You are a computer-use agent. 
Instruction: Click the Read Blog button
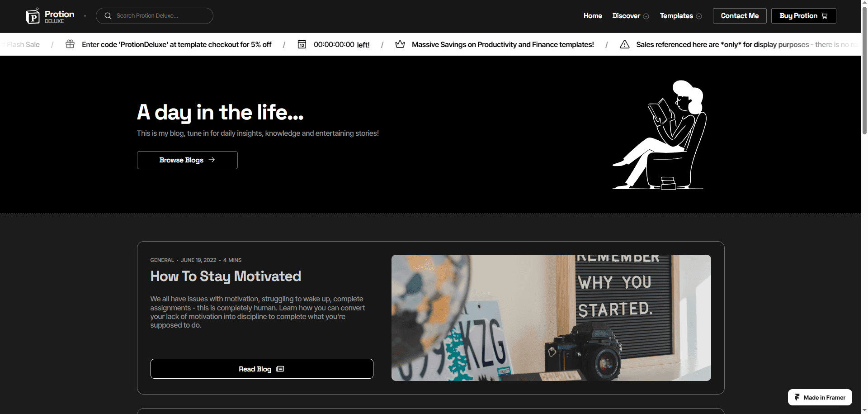pos(262,369)
